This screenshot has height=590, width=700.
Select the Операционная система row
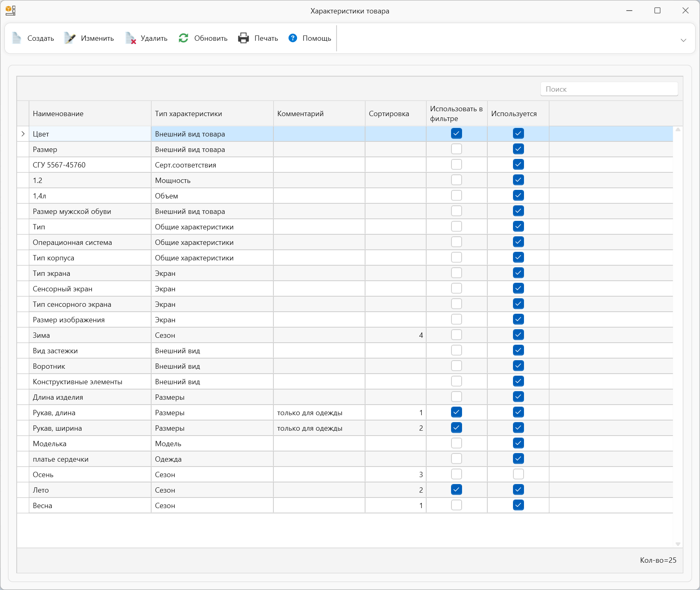point(345,242)
